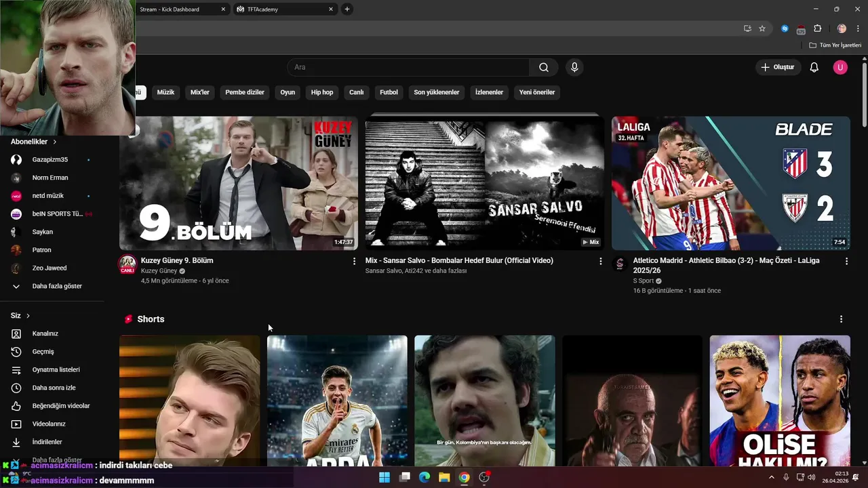
Task: Start voice search with microphone icon
Action: tap(574, 67)
